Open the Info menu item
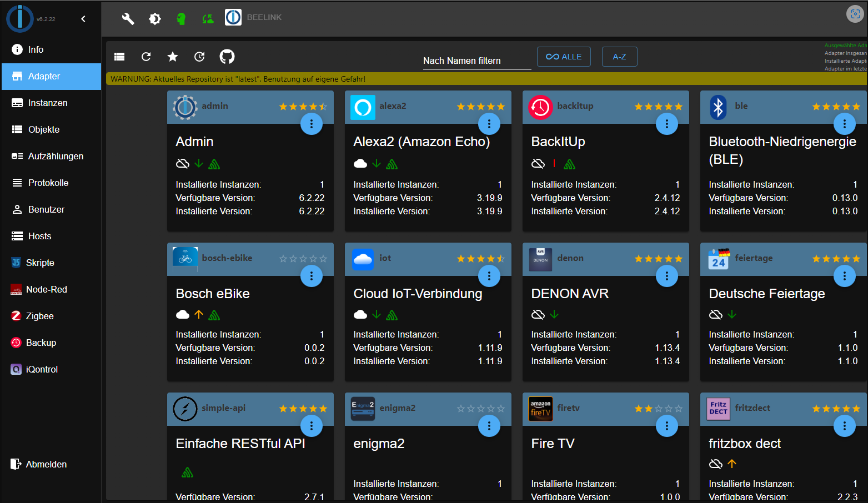868x503 pixels. coord(51,49)
